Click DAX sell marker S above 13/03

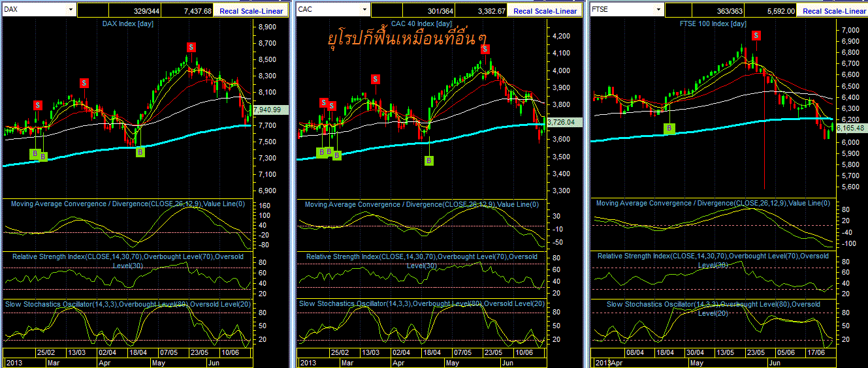pyautogui.click(x=84, y=83)
